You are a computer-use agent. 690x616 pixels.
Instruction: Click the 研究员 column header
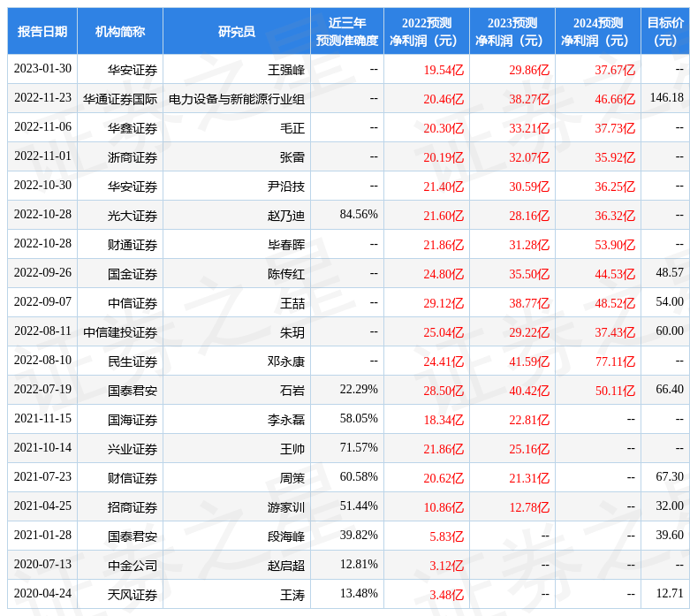236,32
